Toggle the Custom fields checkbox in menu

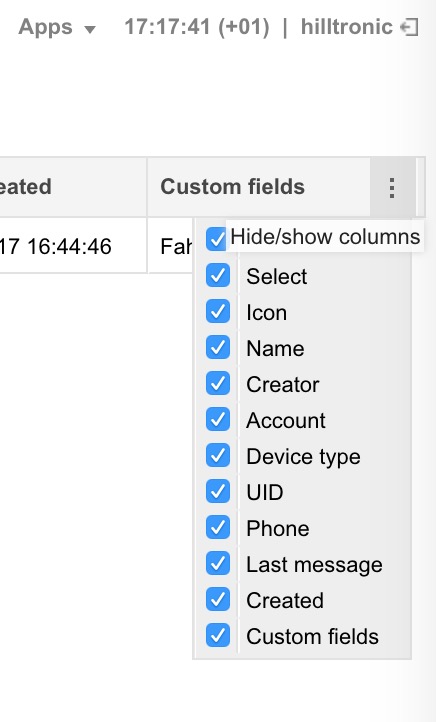(x=218, y=635)
